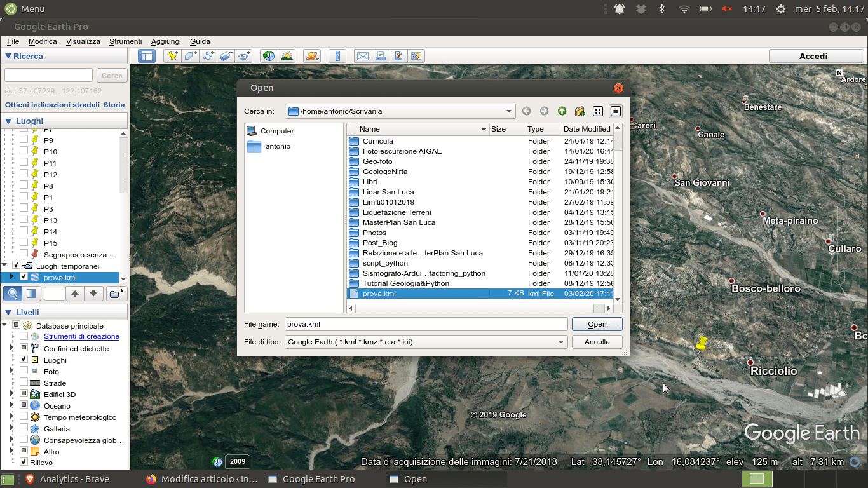Select the Ruler measurement tool

(337, 56)
